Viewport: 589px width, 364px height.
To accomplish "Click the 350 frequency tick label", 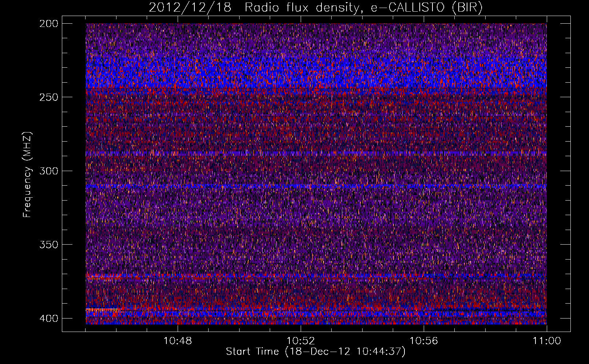I will point(48,244).
